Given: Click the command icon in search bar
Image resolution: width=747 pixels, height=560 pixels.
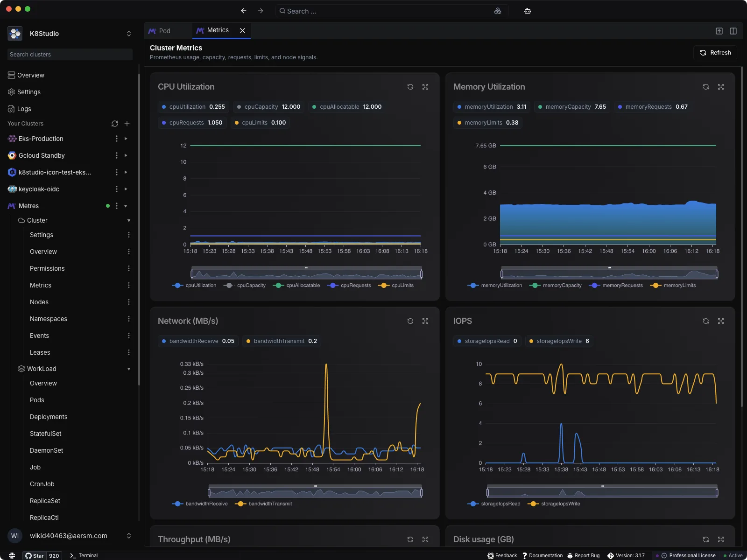Looking at the screenshot, I should point(498,11).
